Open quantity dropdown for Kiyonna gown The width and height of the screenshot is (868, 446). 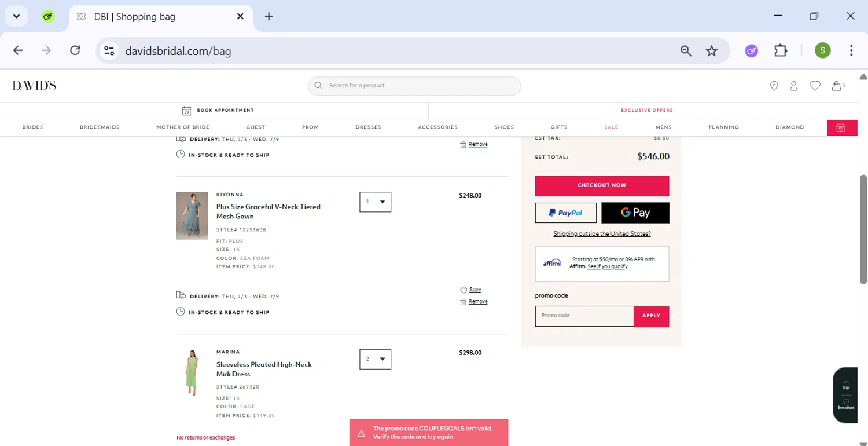(x=375, y=202)
